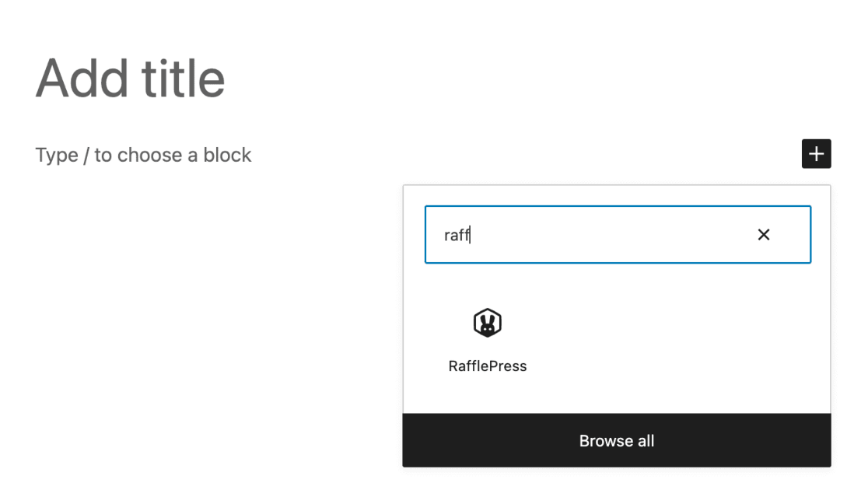
Task: Click the X icon to clear the search
Action: tap(763, 234)
